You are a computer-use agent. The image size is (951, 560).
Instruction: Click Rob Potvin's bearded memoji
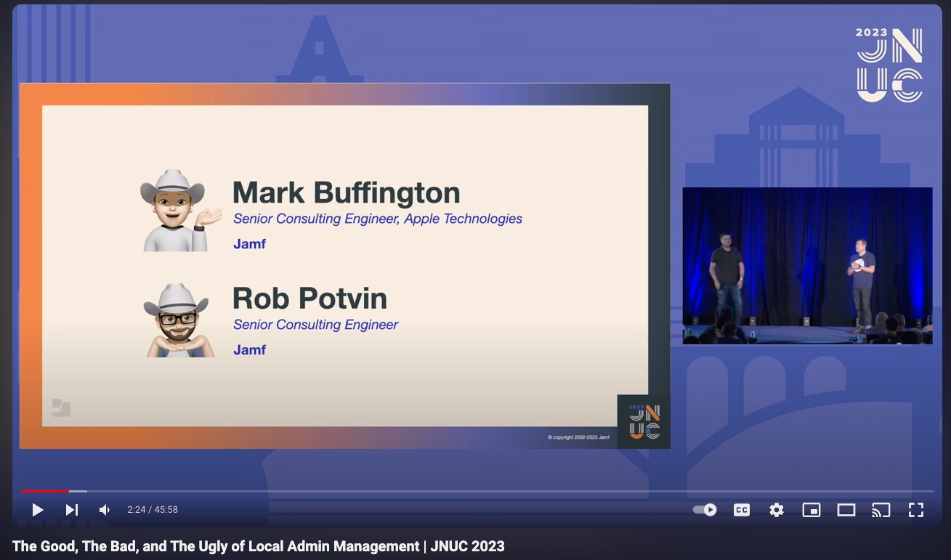pos(179,320)
